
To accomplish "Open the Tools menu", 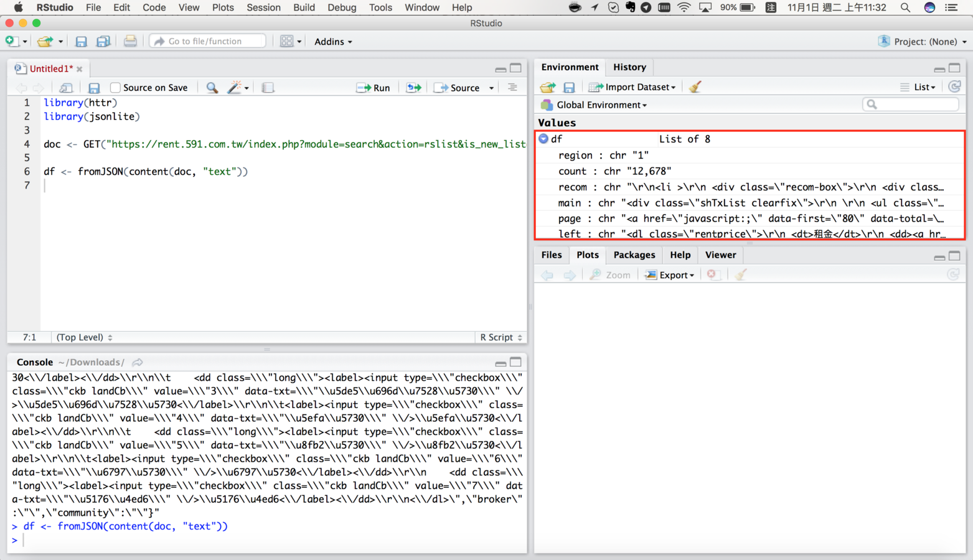I will (x=380, y=7).
